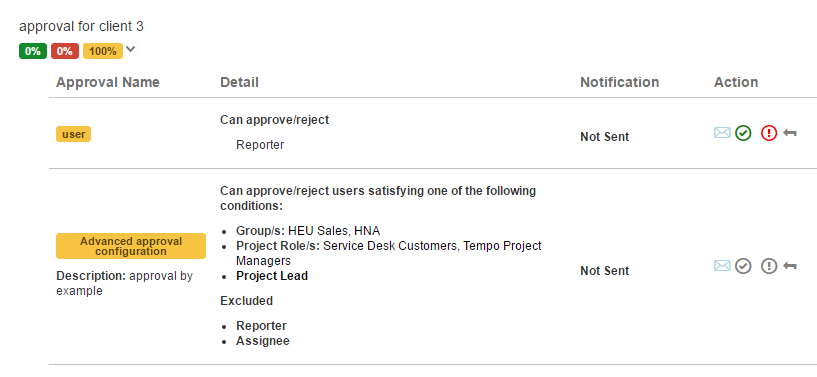Click the approval for client 3 title
Screen dimensions: 817x377
coord(81,27)
